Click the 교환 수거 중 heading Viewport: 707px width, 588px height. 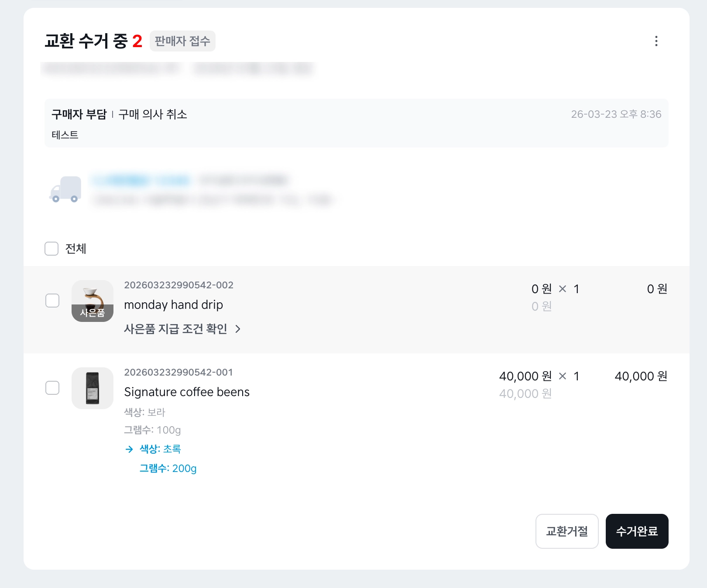pyautogui.click(x=86, y=41)
